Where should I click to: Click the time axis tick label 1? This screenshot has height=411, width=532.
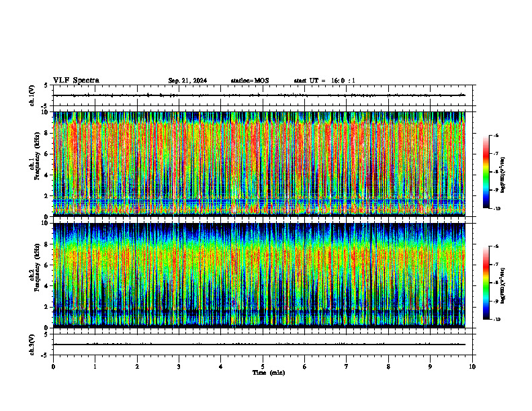[95, 367]
